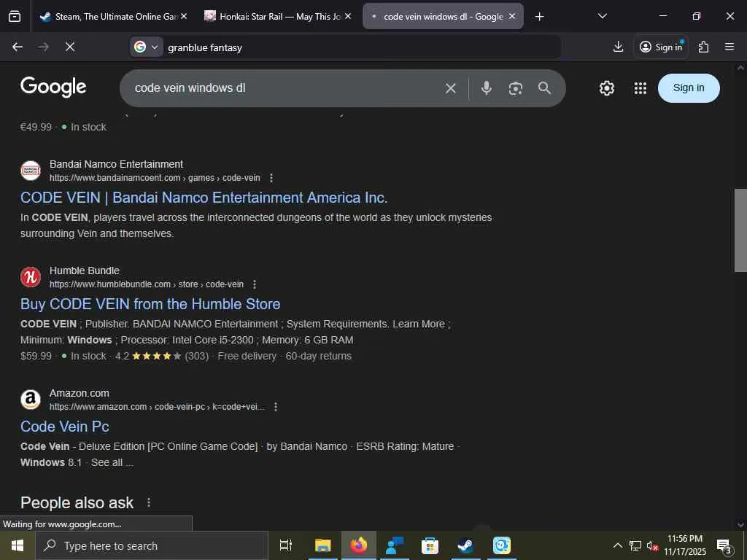Click the blue Google Sign in button
This screenshot has height=560, width=747.
click(x=689, y=88)
